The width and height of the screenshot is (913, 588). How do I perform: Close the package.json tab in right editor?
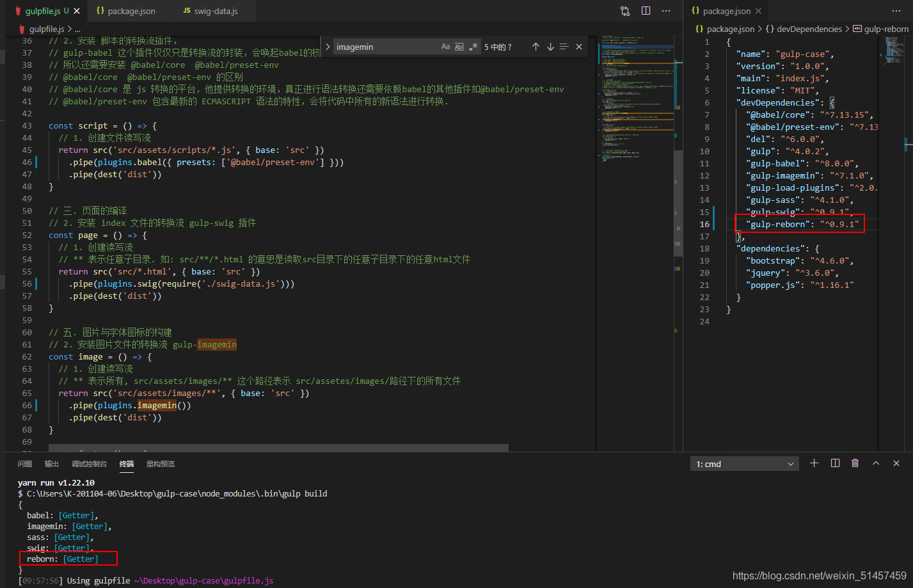tap(758, 11)
